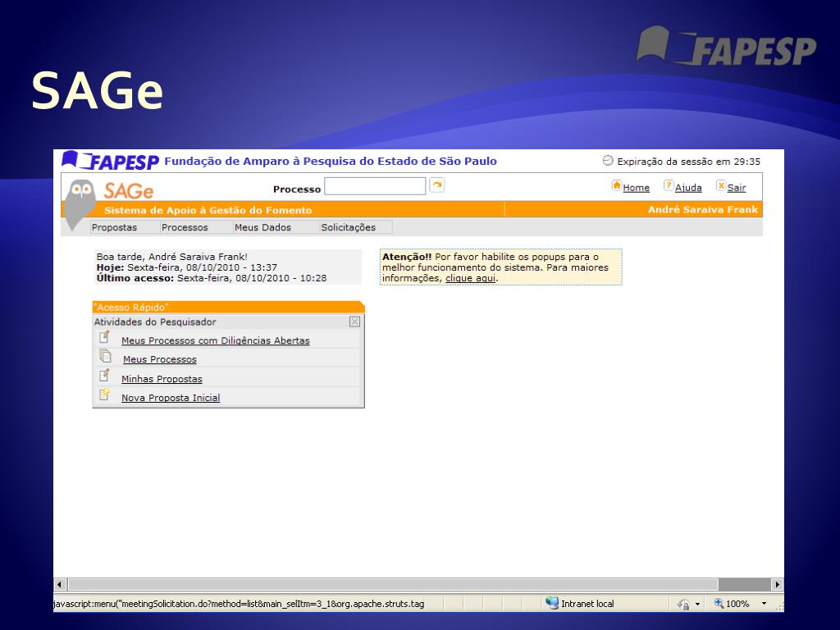Click the Home house icon
The width and height of the screenshot is (840, 630).
617,185
